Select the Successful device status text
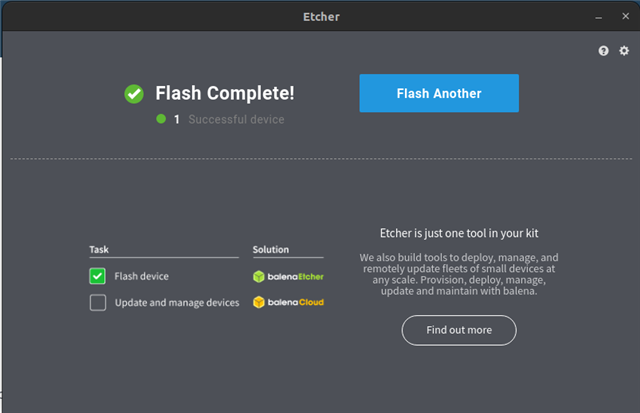This screenshot has height=413, width=640. [x=236, y=120]
